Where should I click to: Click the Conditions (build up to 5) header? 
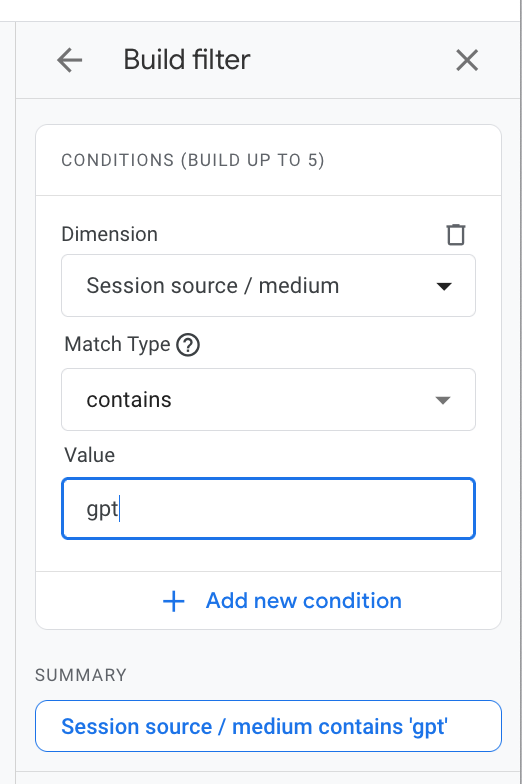[x=193, y=160]
